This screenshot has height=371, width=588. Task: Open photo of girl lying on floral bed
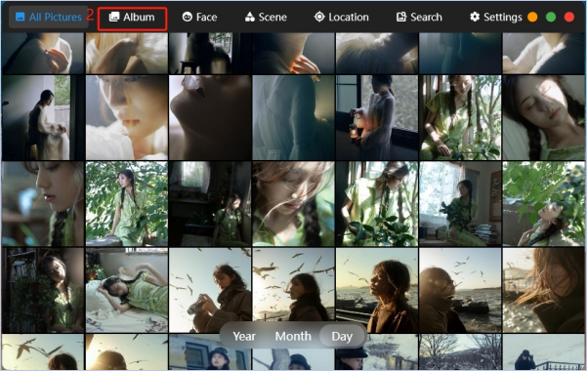pos(127,290)
